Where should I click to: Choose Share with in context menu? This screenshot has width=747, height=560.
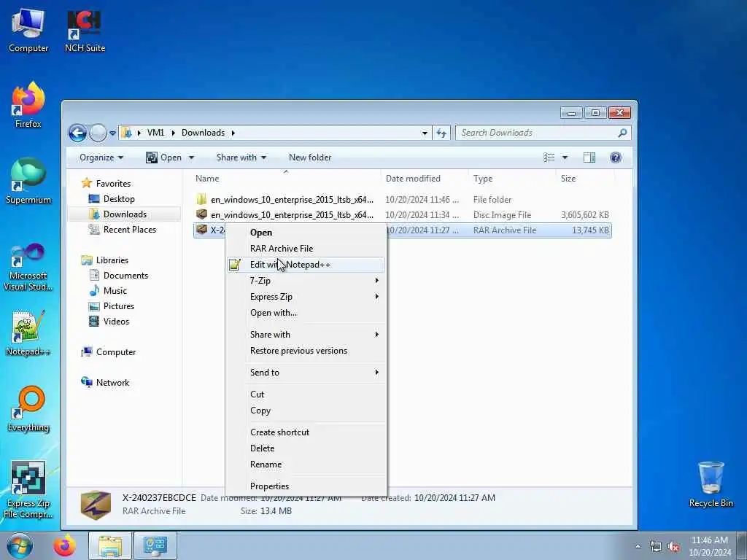pyautogui.click(x=306, y=334)
